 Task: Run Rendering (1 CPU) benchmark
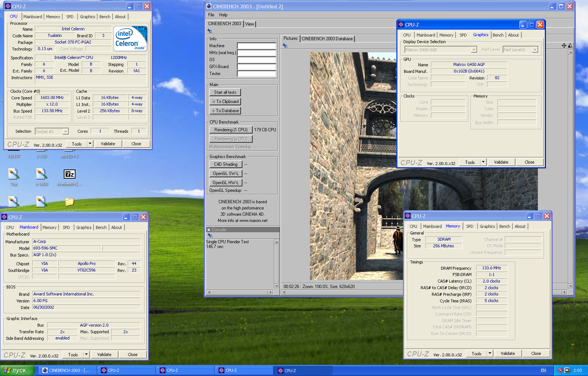coord(231,130)
